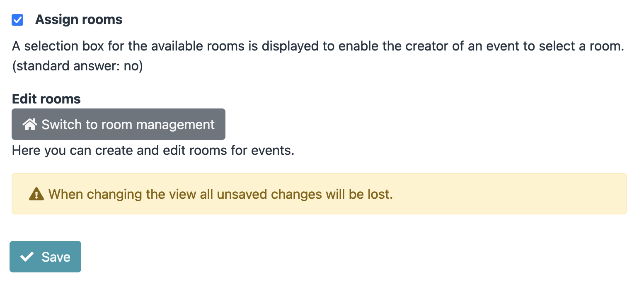Click the yellow alert banner's empty right side

518,194
